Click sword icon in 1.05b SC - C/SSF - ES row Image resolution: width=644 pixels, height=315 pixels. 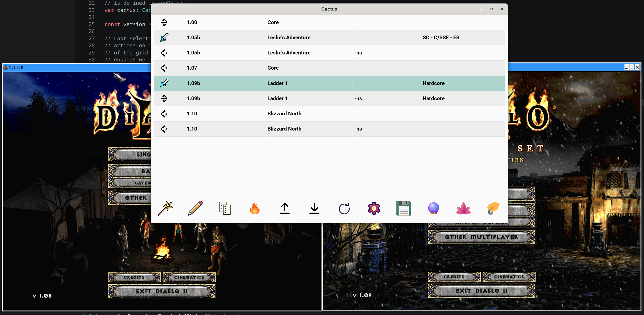click(164, 38)
